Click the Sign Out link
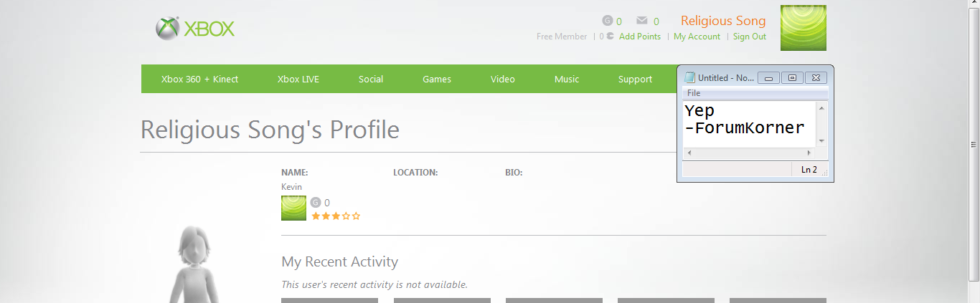This screenshot has height=303, width=980. click(750, 37)
